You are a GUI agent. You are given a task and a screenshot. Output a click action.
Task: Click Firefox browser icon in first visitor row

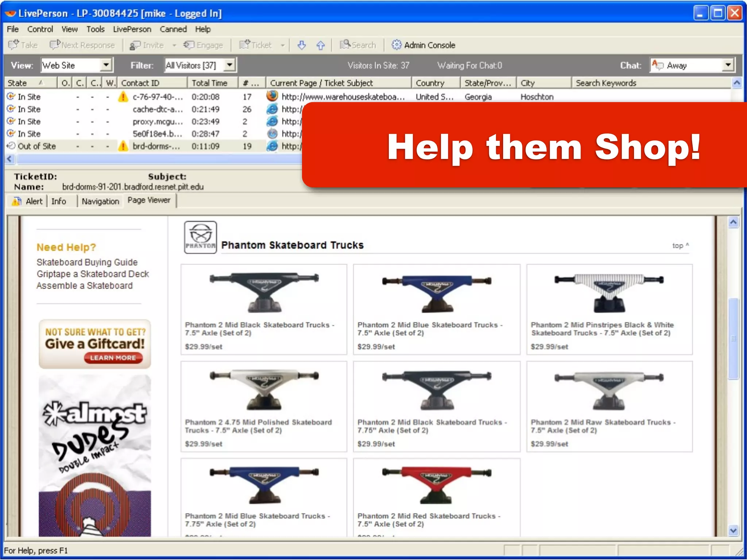pos(272,96)
